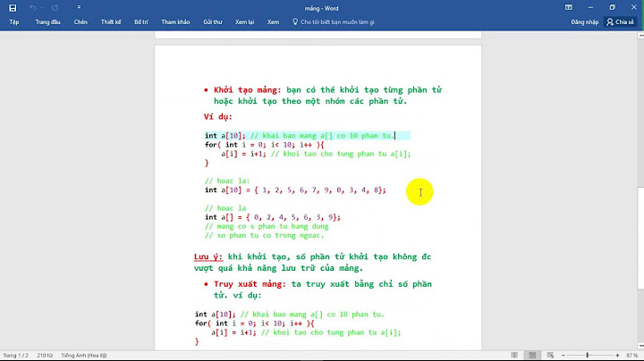Image resolution: width=644 pixels, height=361 pixels.
Task: Click the Undo arrow icon
Action: click(x=33, y=8)
